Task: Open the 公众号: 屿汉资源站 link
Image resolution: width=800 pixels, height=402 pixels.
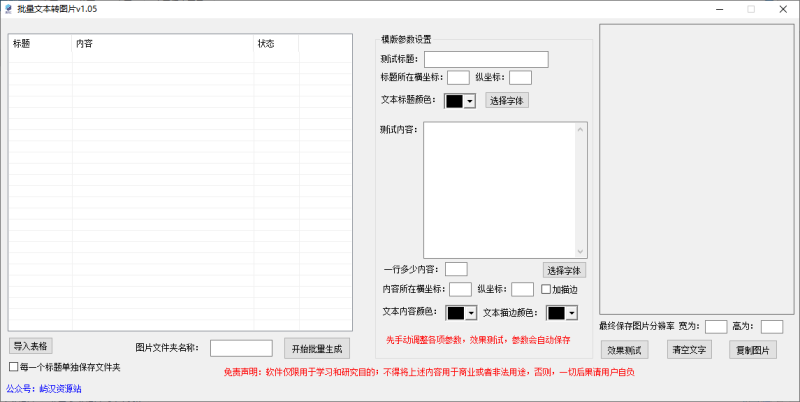Action: pos(44,389)
